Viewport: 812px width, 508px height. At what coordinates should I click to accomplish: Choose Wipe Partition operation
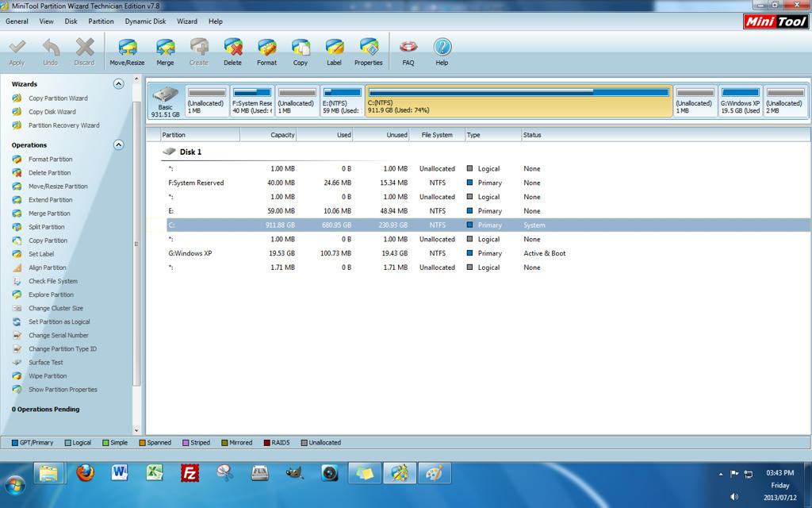pyautogui.click(x=48, y=375)
